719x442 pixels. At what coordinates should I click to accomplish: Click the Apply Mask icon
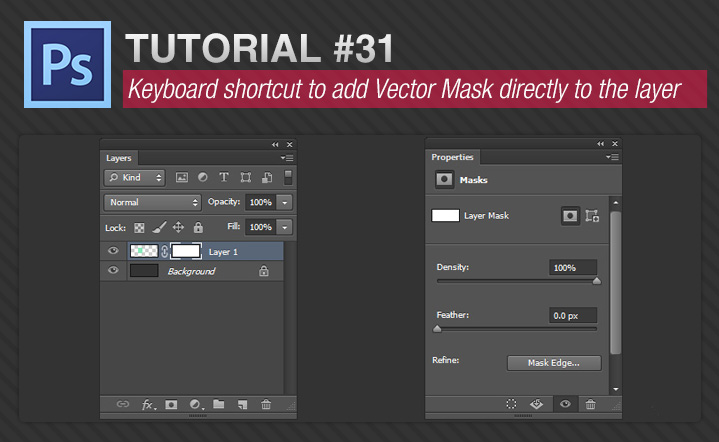[x=536, y=405]
